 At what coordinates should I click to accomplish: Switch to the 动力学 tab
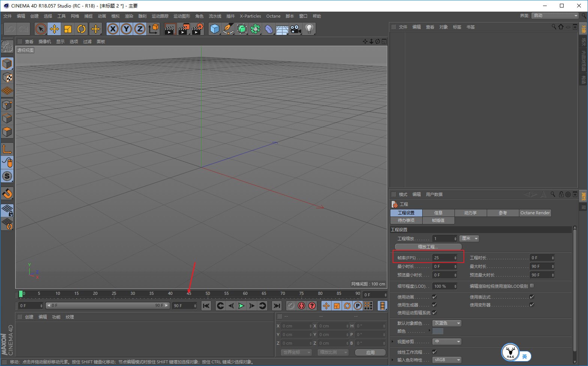click(x=471, y=213)
